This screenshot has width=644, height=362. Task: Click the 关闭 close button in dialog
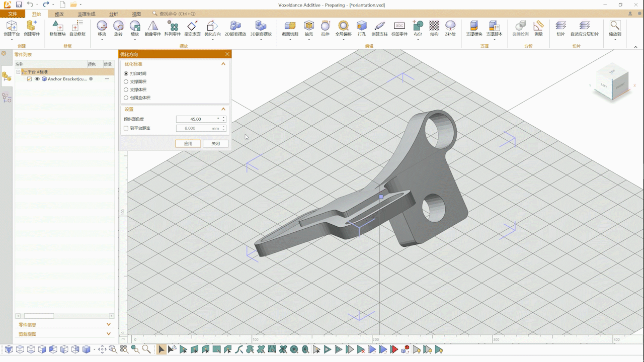point(215,143)
